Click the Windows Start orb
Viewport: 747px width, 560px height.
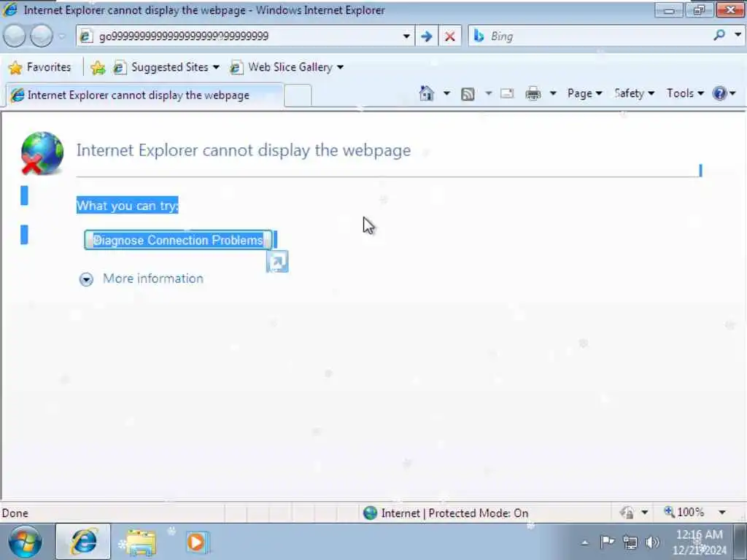point(25,542)
